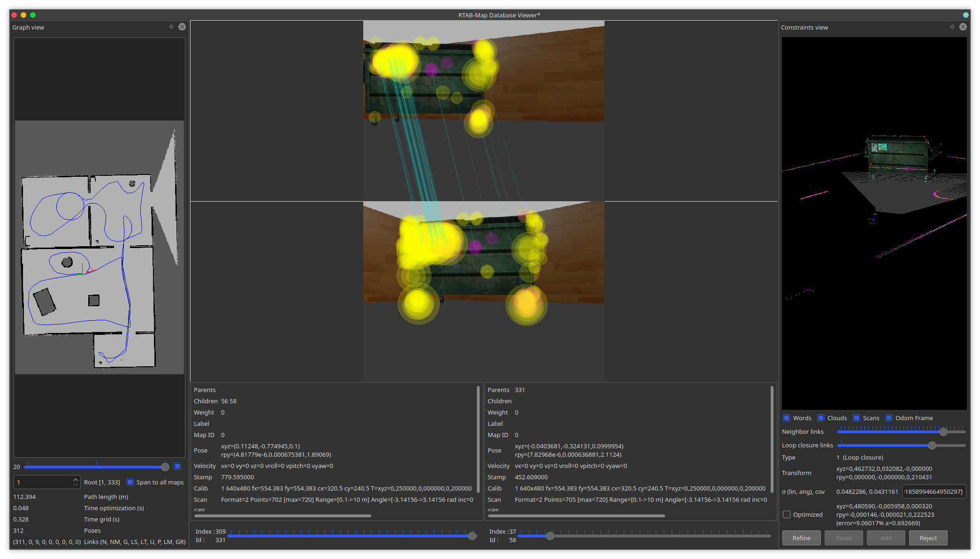Close the Graph view panel
The width and height of the screenshot is (980, 559).
[182, 27]
